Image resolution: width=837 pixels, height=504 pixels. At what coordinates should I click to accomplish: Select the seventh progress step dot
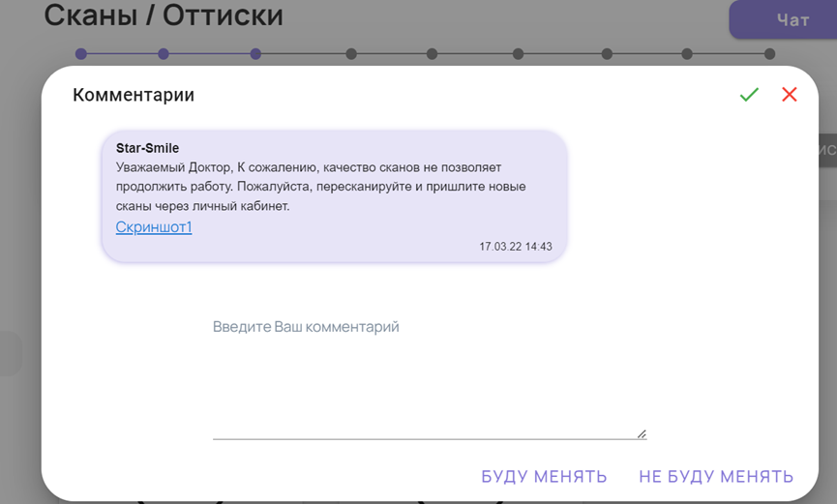[x=607, y=54]
